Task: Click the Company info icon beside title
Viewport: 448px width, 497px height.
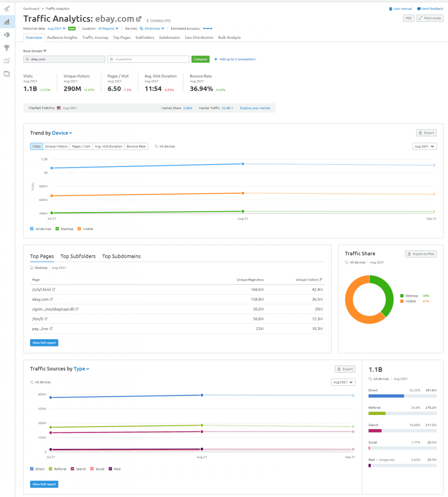Action: click(147, 20)
